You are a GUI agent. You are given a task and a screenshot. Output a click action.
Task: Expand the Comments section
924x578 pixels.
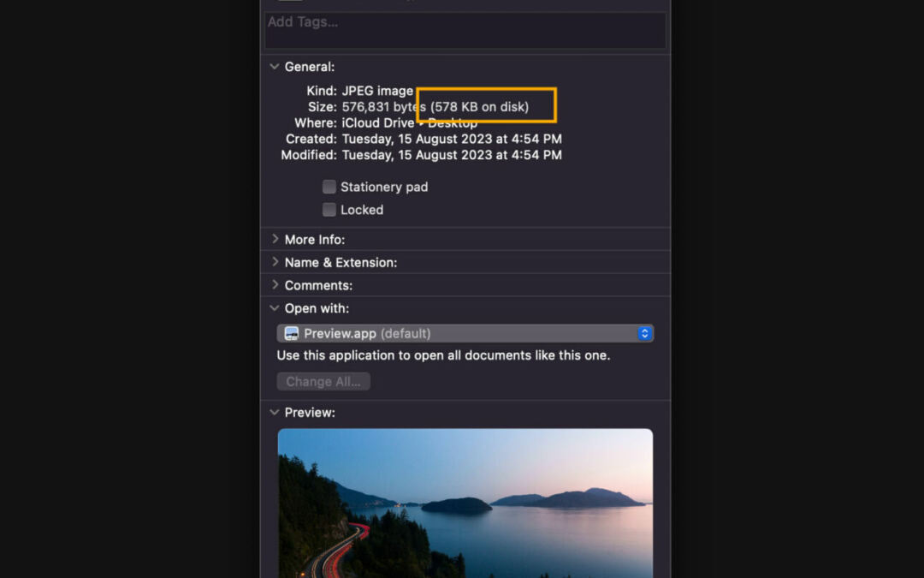click(275, 285)
